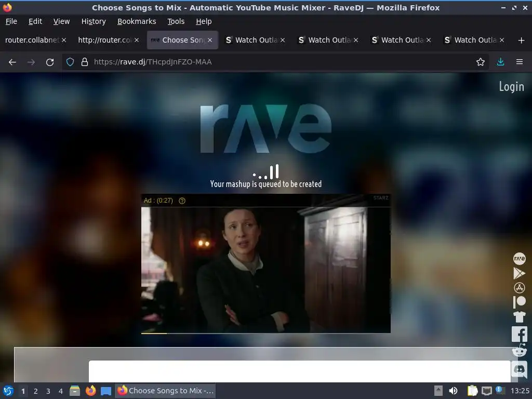
Task: Switch to workspace 2
Action: coord(36,391)
